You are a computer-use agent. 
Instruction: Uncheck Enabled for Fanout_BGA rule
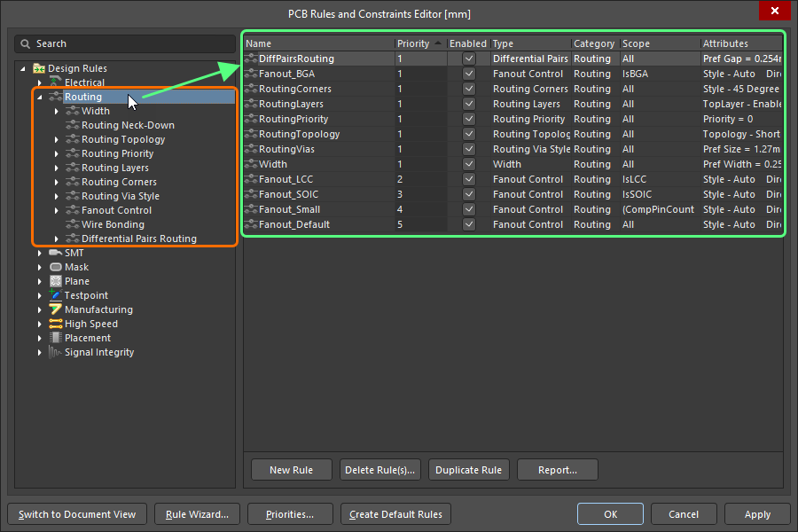[469, 74]
